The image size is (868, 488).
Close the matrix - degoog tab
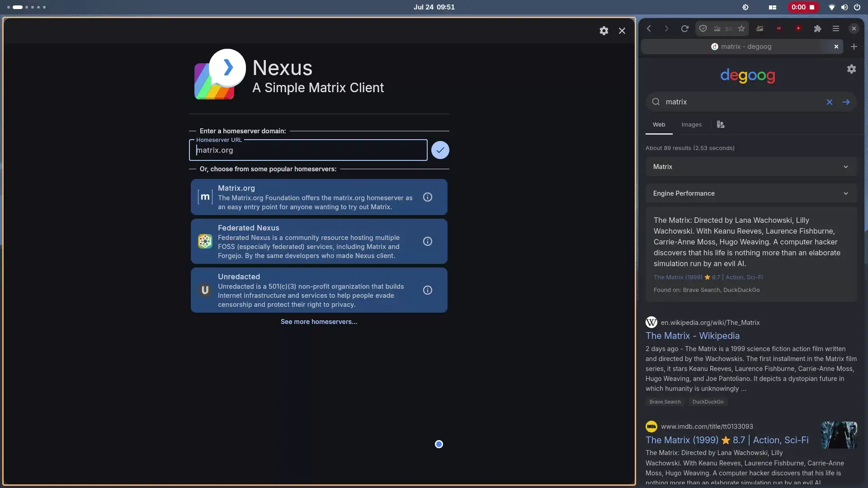pos(836,47)
